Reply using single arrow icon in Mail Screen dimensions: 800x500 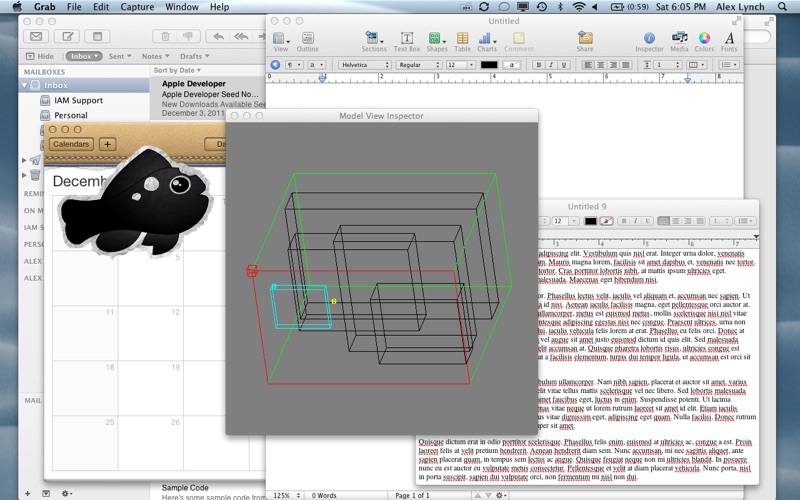[218, 36]
